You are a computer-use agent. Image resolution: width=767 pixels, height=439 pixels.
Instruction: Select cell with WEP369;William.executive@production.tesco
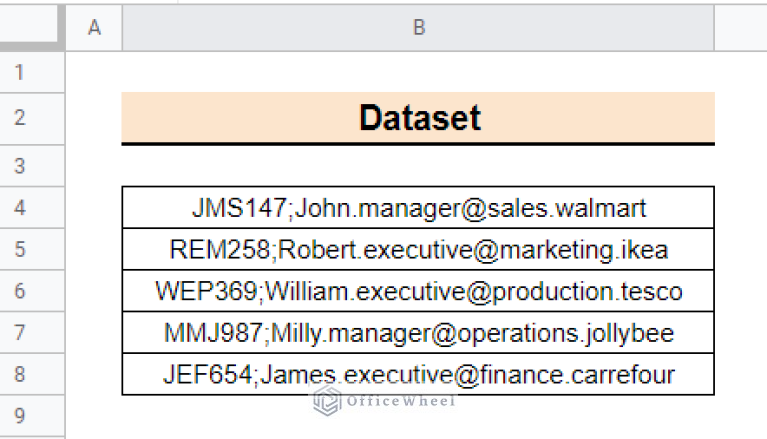coord(418,291)
